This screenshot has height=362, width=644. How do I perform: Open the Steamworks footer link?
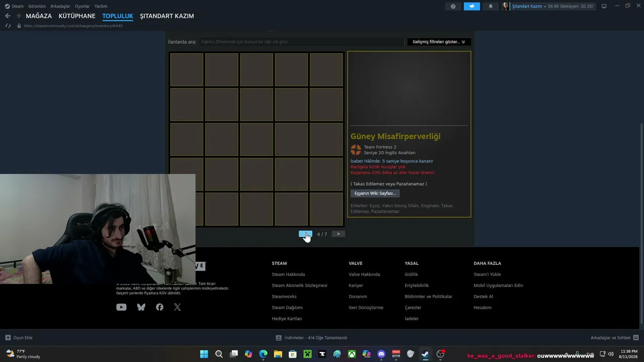(284, 297)
